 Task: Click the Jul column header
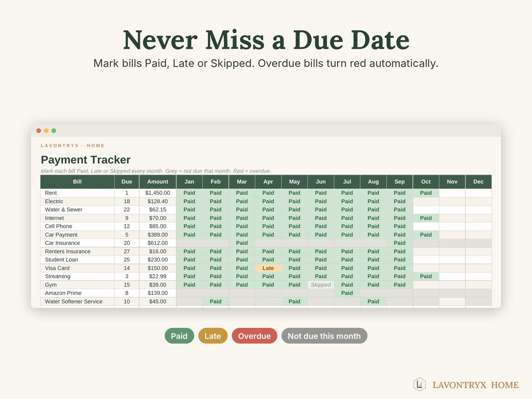[347, 182]
